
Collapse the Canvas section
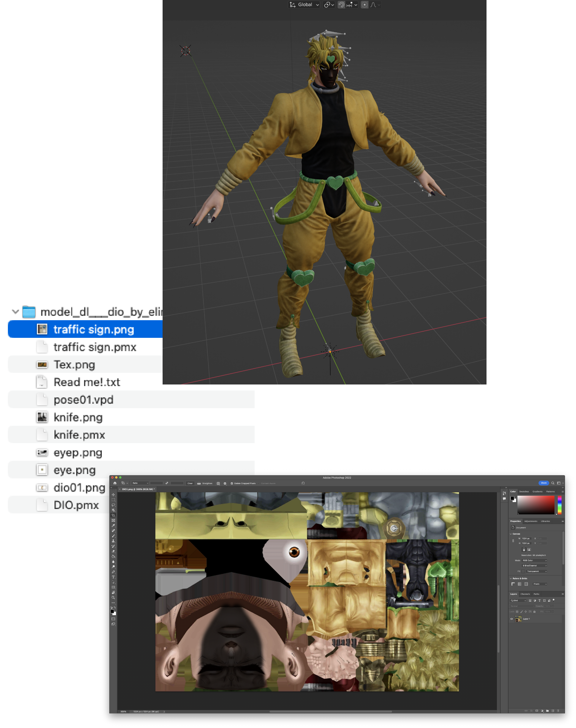pos(511,534)
